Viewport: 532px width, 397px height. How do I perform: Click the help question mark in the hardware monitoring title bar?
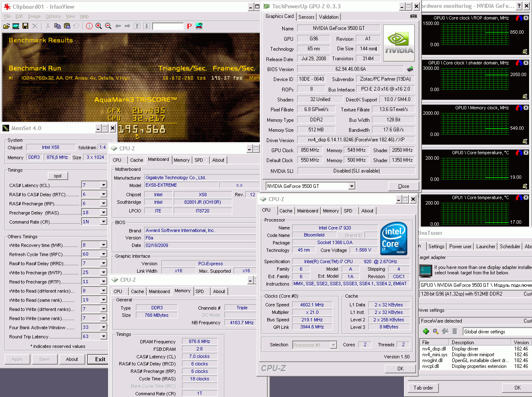pyautogui.click(x=519, y=6)
